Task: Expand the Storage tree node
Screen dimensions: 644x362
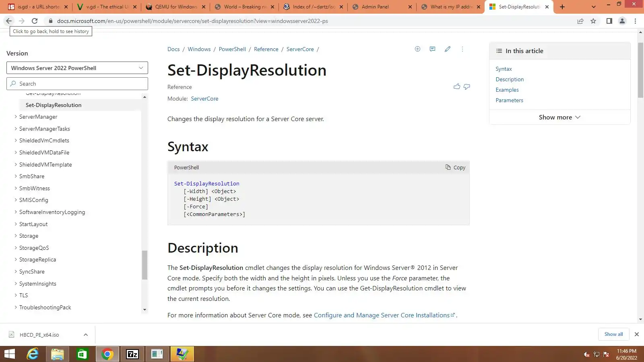Action: (16, 236)
